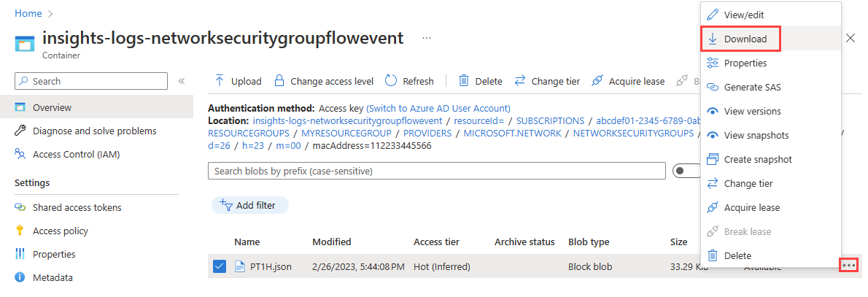This screenshot has width=868, height=297.
Task: Open Diagnose and solve problems
Action: tap(94, 131)
